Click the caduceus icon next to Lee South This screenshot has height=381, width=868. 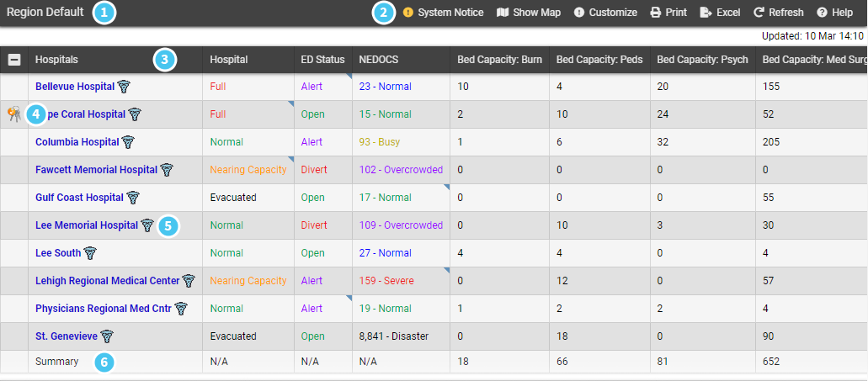(90, 252)
